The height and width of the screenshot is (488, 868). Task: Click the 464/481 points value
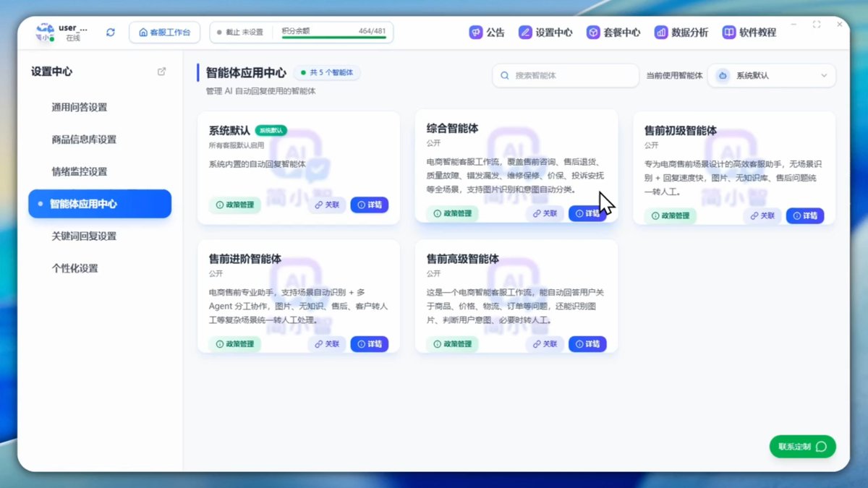(372, 31)
